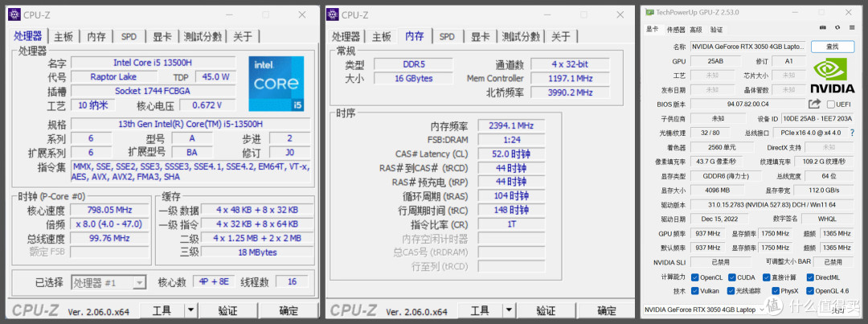Select the memory frequency value 2394.1 MHz
The width and height of the screenshot is (868, 324).
click(510, 125)
